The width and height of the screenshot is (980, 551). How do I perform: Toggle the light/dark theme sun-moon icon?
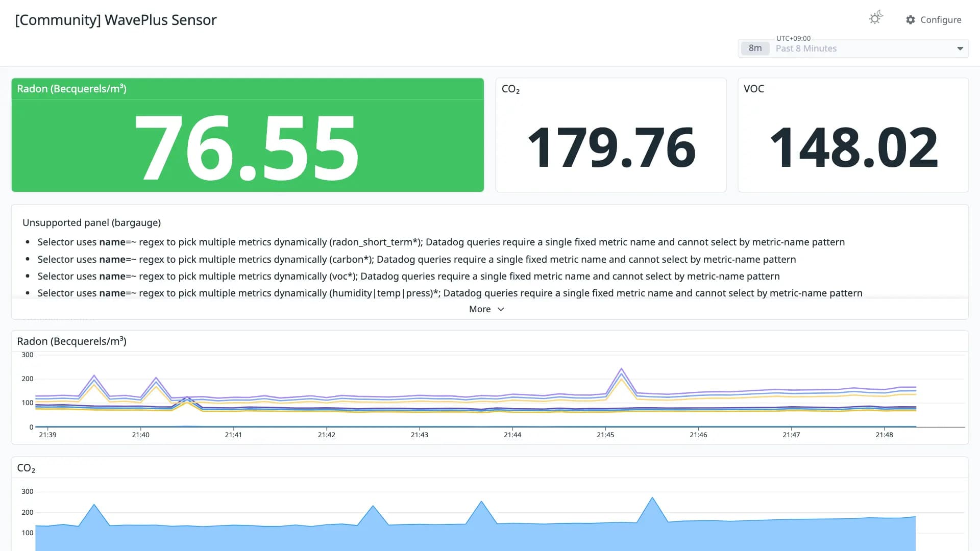876,18
